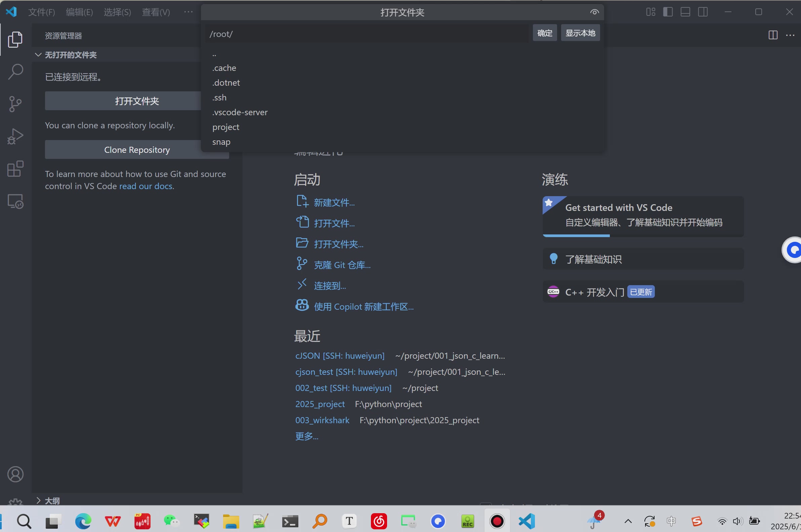Click the split editor right icon
801x532 pixels.
point(773,35)
